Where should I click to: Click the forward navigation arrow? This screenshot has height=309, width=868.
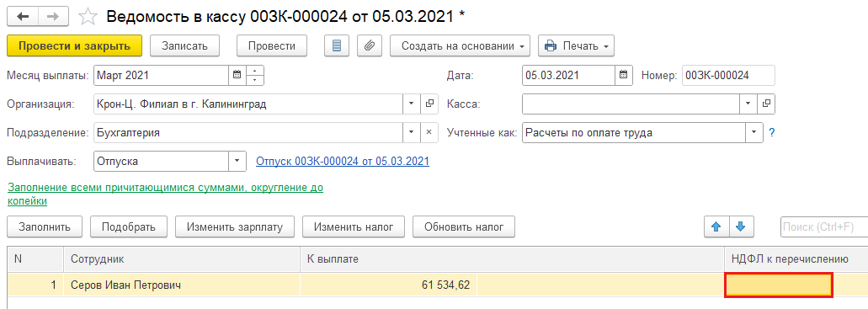53,17
